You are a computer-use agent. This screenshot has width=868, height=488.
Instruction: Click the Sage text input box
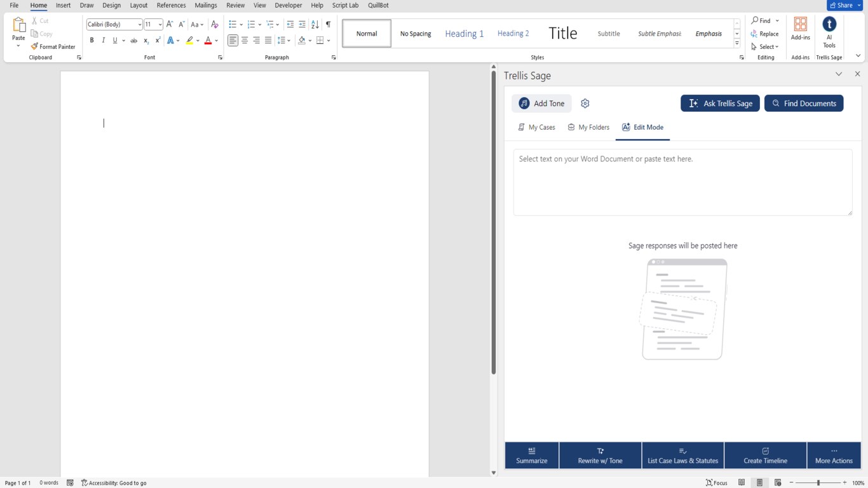tap(683, 182)
